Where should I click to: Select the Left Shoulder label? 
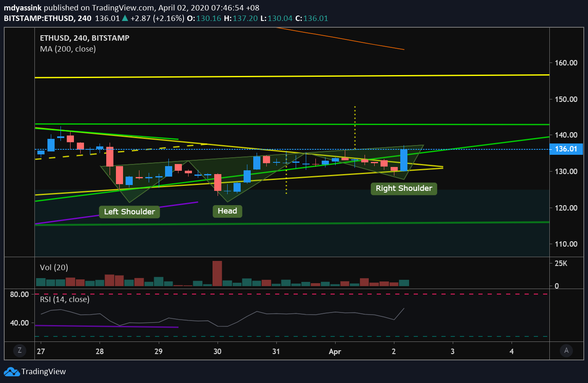click(129, 212)
